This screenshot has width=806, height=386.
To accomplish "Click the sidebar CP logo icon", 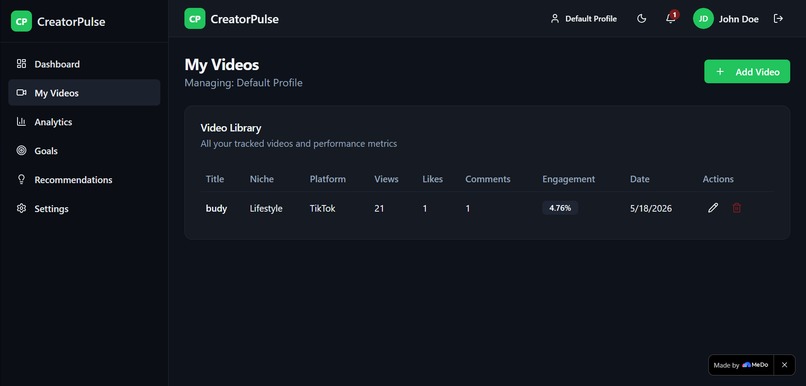I will 21,22.
